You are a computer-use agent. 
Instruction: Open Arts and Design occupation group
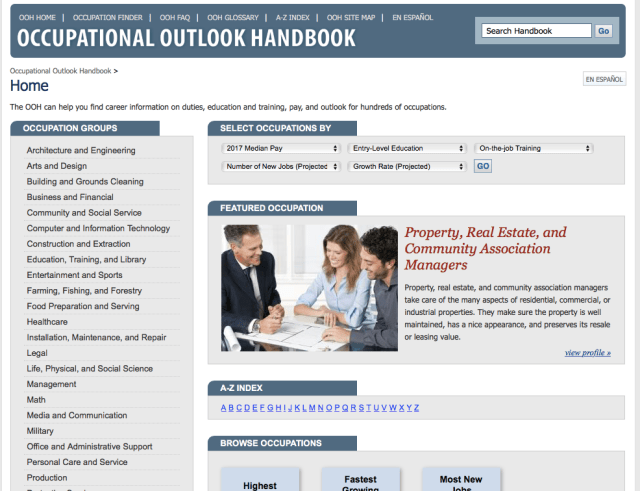[57, 166]
